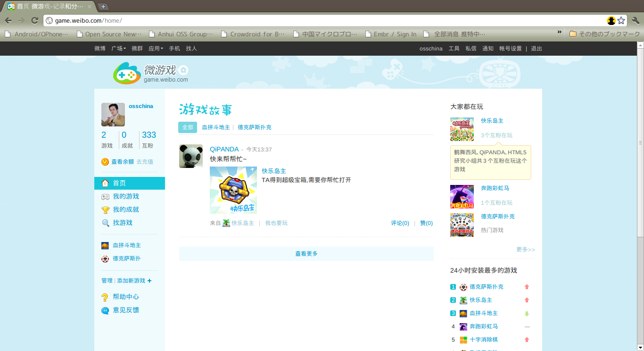644x351 pixels.
Task: Open the QiPANDA username link
Action: point(224,150)
